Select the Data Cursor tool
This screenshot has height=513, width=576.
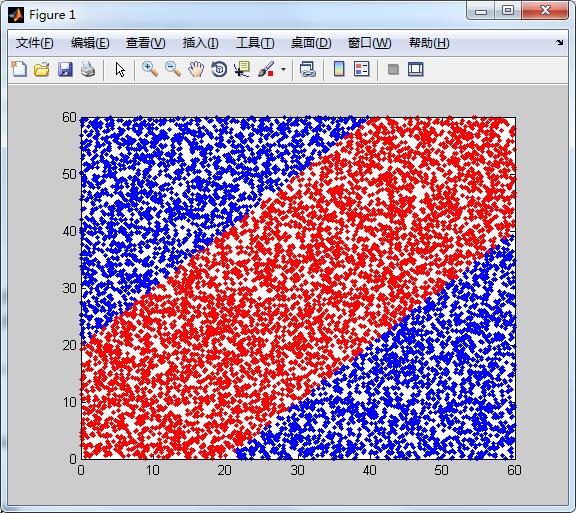pos(242,69)
